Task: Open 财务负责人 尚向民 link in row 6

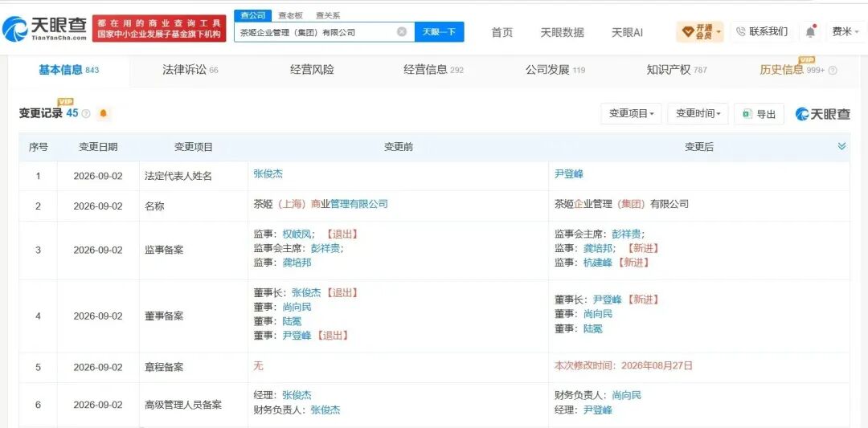Action: click(x=627, y=395)
